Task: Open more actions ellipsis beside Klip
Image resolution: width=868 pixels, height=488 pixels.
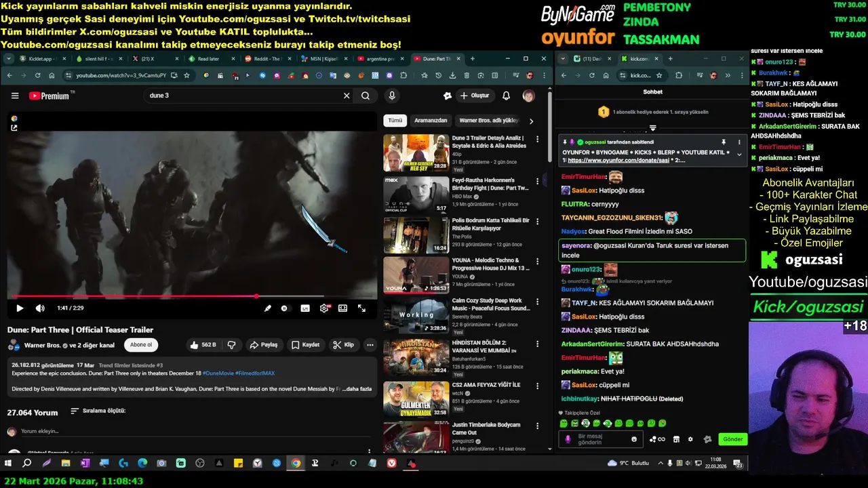Action: tap(370, 345)
